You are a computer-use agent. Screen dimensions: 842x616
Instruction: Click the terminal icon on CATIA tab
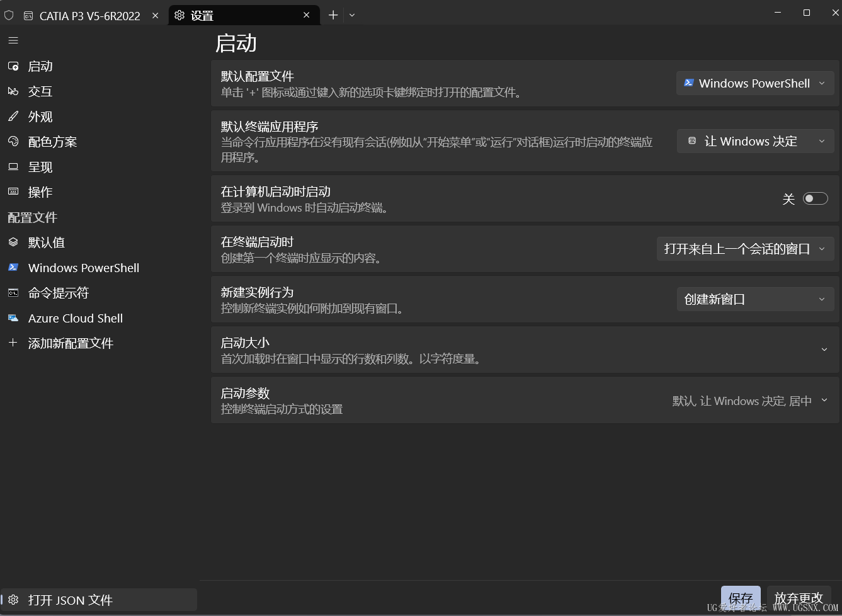click(x=28, y=16)
